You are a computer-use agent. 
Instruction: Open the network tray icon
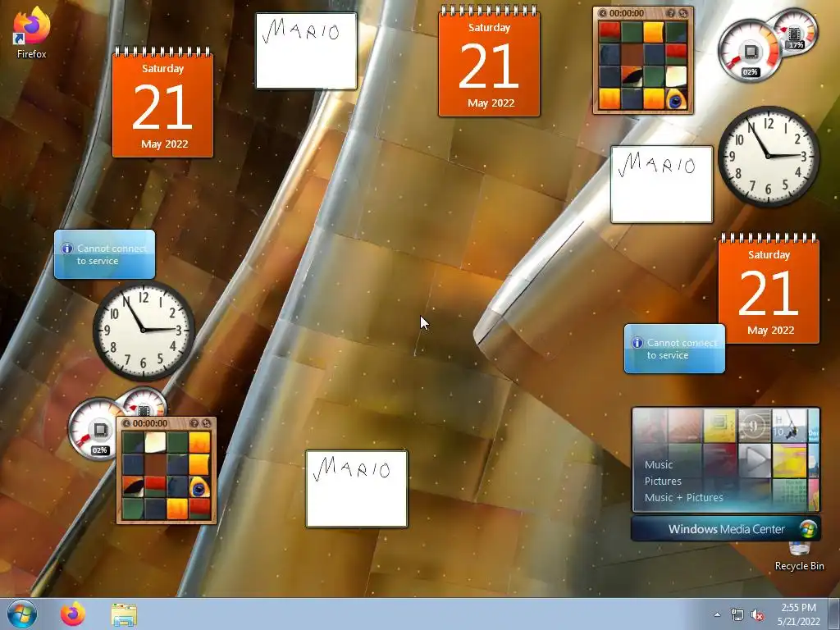[x=737, y=615]
